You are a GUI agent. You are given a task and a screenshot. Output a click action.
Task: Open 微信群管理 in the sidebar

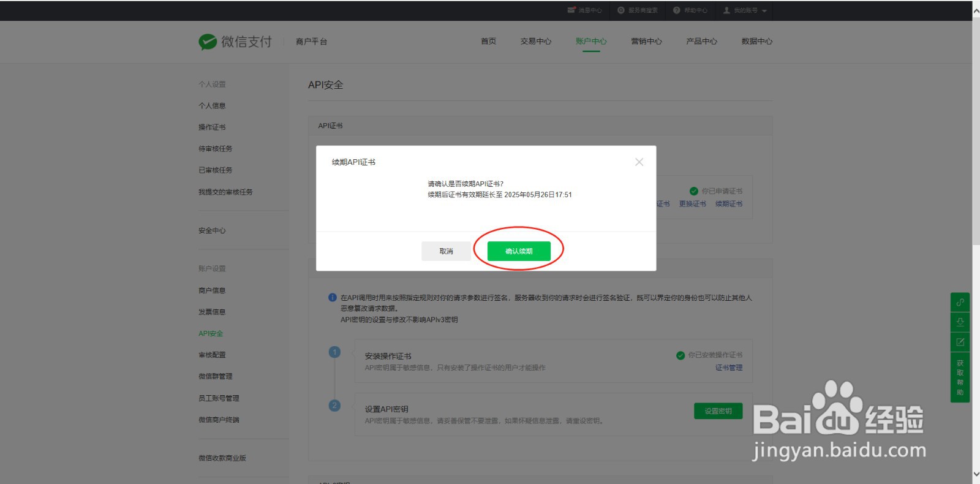[x=215, y=376]
